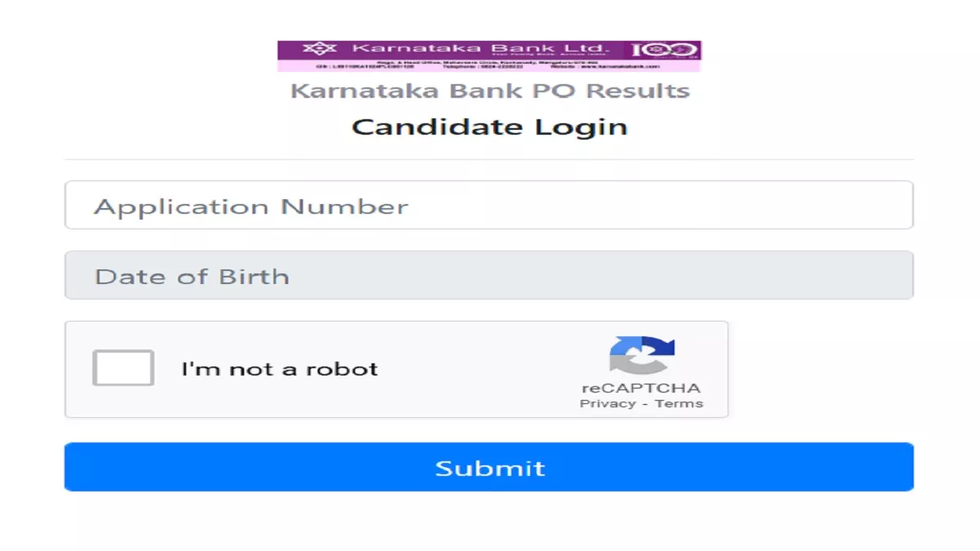980x551 pixels.
Task: Select the Date of Birth field
Action: 489,275
